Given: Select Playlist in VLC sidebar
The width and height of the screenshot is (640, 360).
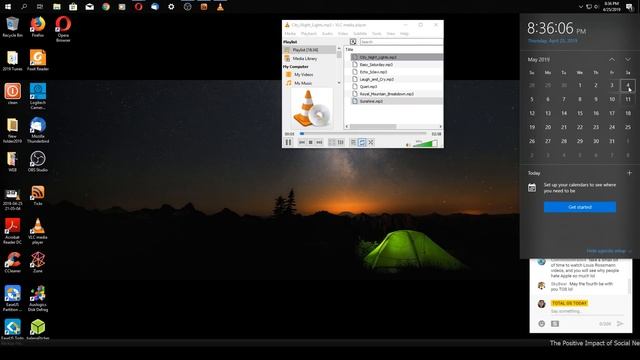Looking at the screenshot, I should pos(309,49).
